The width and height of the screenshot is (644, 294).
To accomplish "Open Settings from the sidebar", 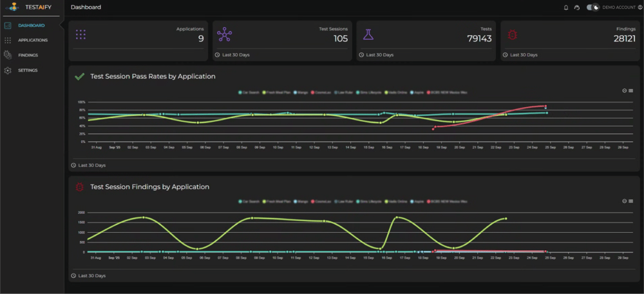I will click(x=27, y=70).
